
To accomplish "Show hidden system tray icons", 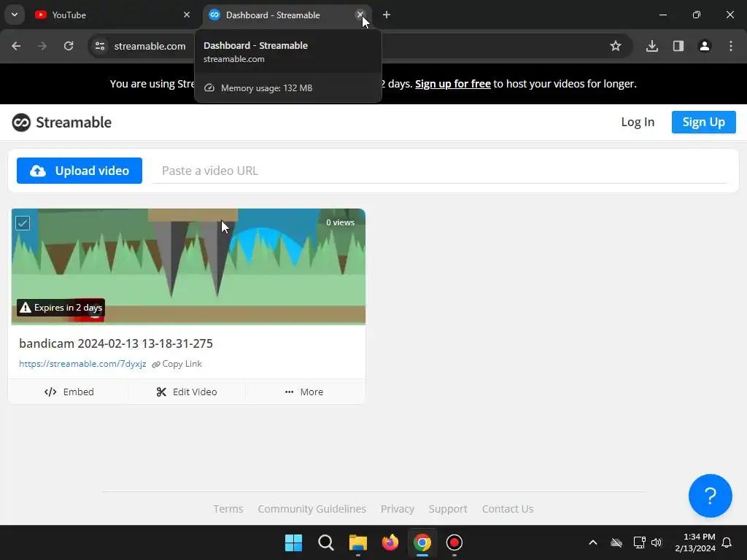I will [593, 542].
